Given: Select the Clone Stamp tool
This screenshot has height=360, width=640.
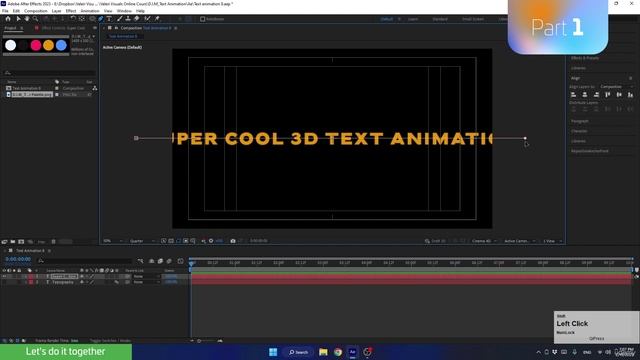Looking at the screenshot, I should [128, 19].
